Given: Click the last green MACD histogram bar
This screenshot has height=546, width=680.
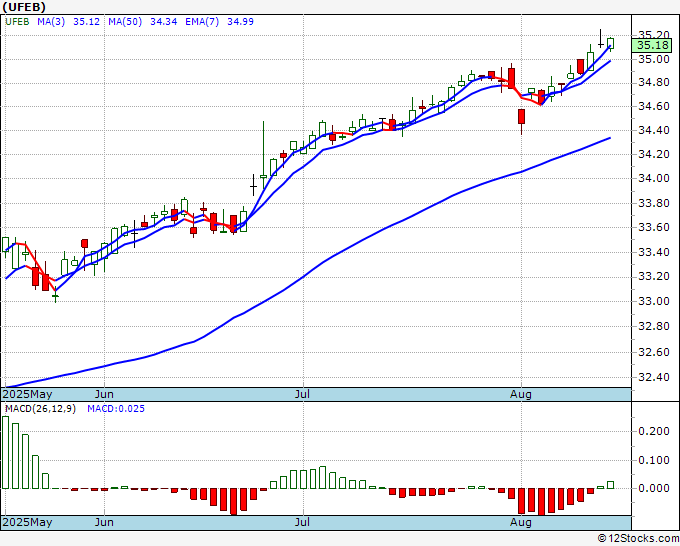Looking at the screenshot, I should coord(611,485).
